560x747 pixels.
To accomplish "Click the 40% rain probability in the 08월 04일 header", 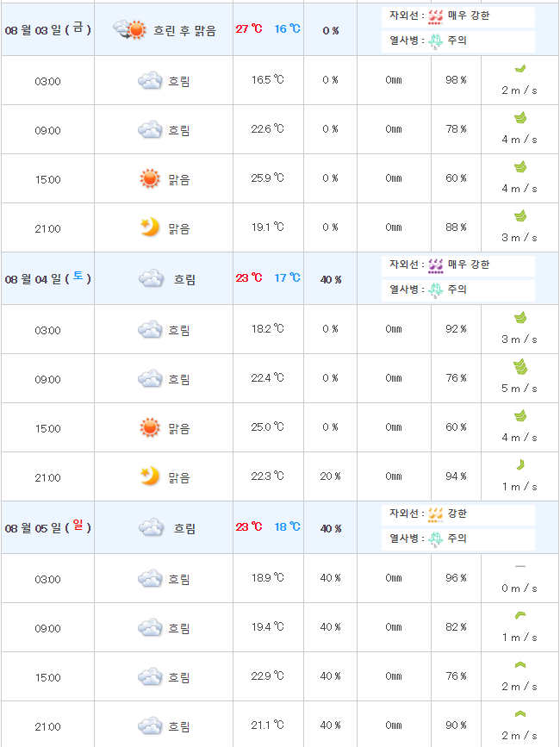I will pos(331,279).
